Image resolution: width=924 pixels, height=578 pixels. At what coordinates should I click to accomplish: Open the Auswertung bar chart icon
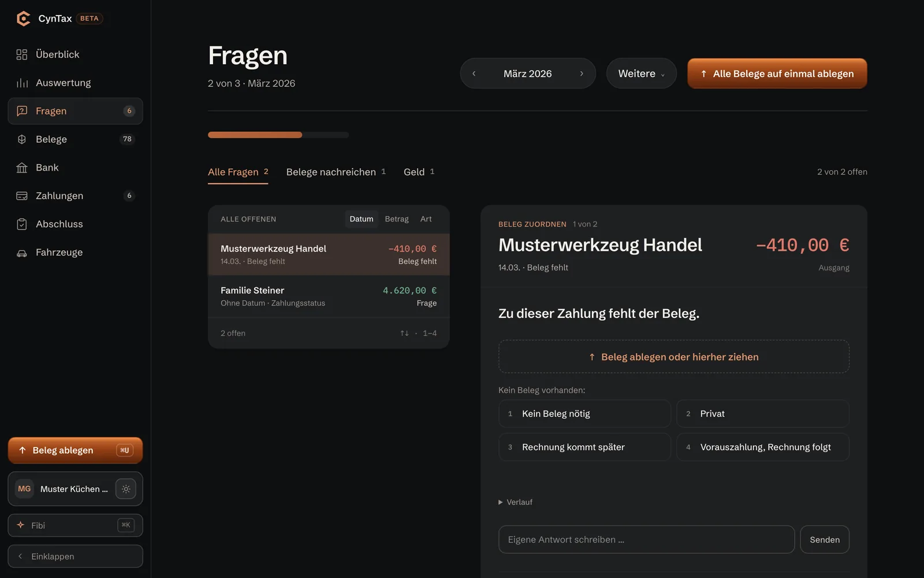[22, 83]
